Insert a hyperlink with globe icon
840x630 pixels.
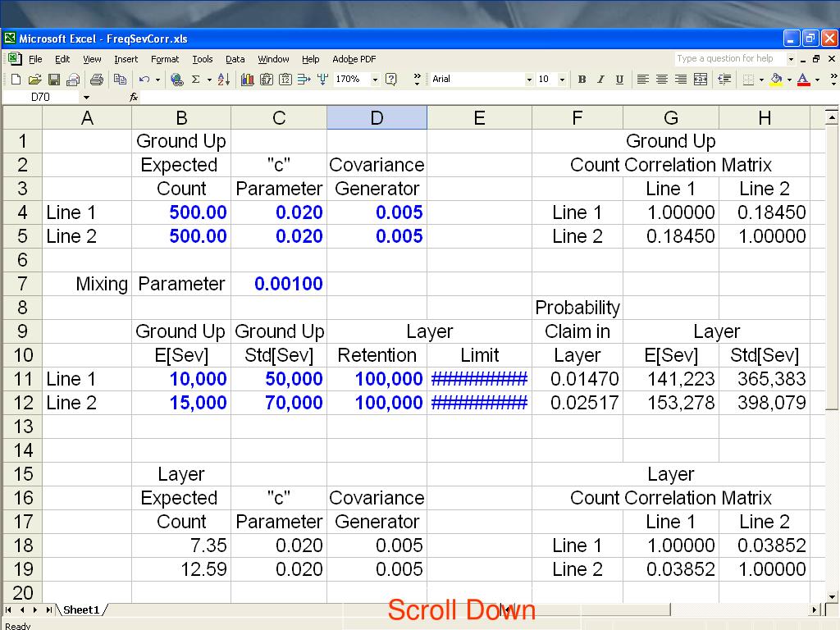click(177, 80)
